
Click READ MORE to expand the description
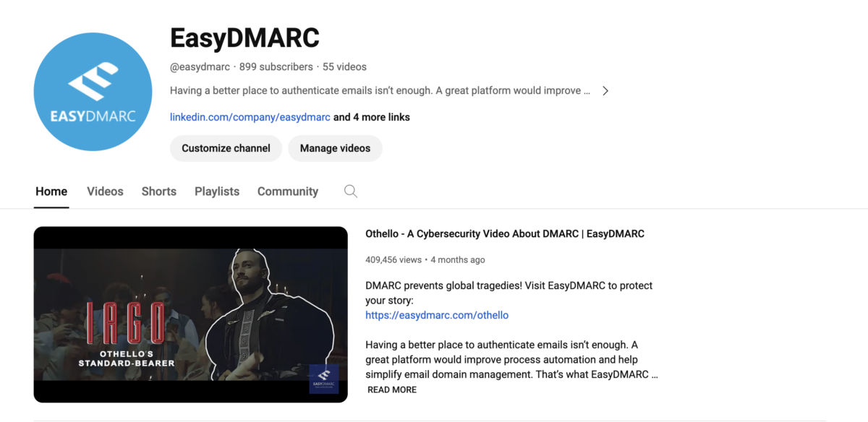click(391, 389)
